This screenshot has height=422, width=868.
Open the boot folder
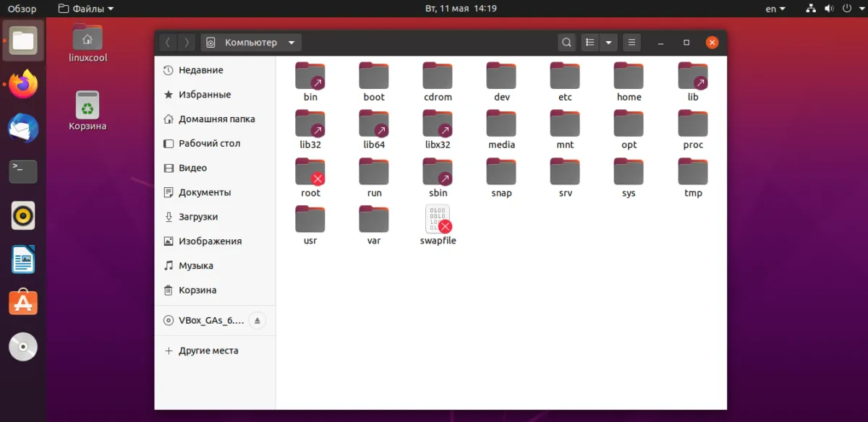point(374,81)
